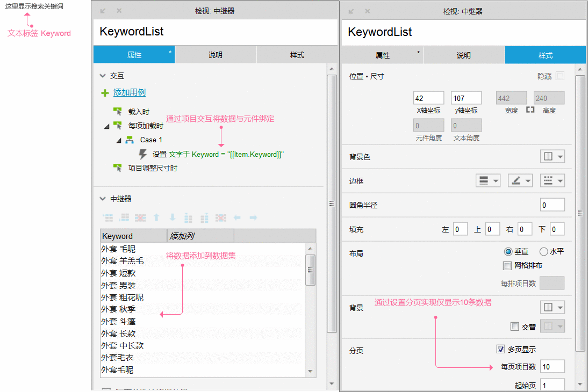The width and height of the screenshot is (588, 392).
Task: Click the 添加用例 link
Action: tap(130, 92)
